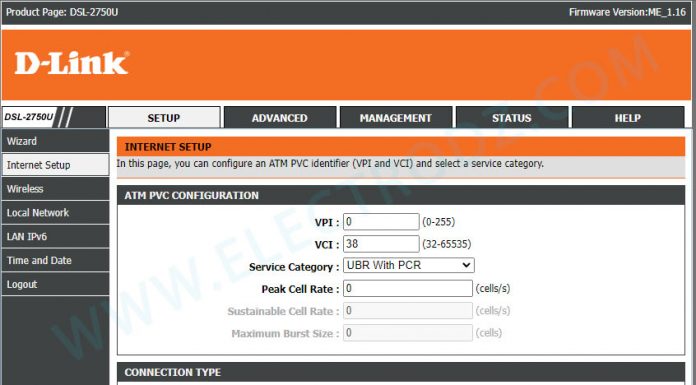Open the Wireless settings page
The height and width of the screenshot is (385, 696).
(x=55, y=189)
